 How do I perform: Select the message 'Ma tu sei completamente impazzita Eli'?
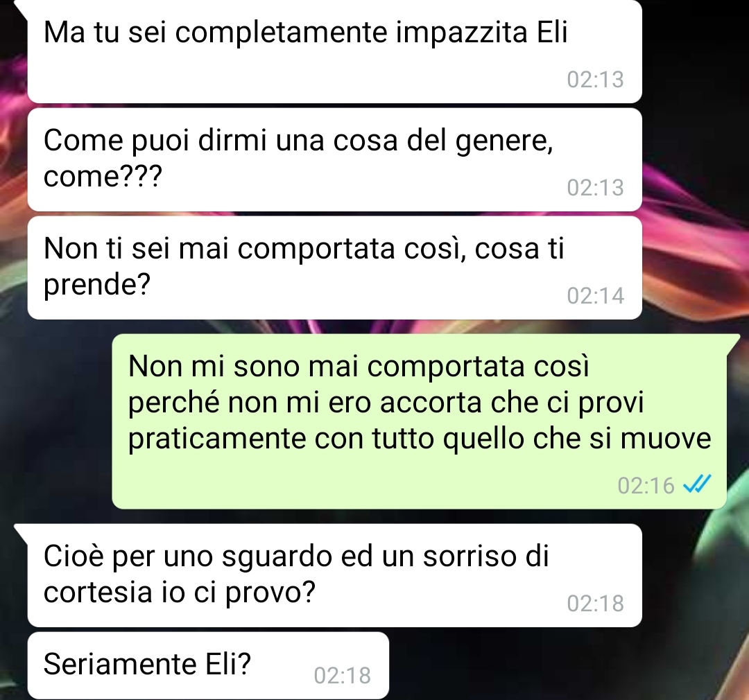click(x=334, y=51)
